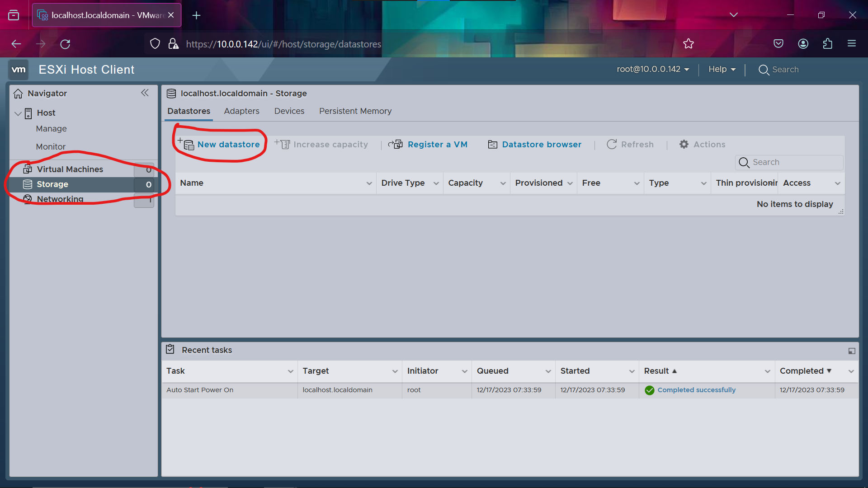Collapse the Host tree node
This screenshot has width=868, height=488.
point(18,113)
